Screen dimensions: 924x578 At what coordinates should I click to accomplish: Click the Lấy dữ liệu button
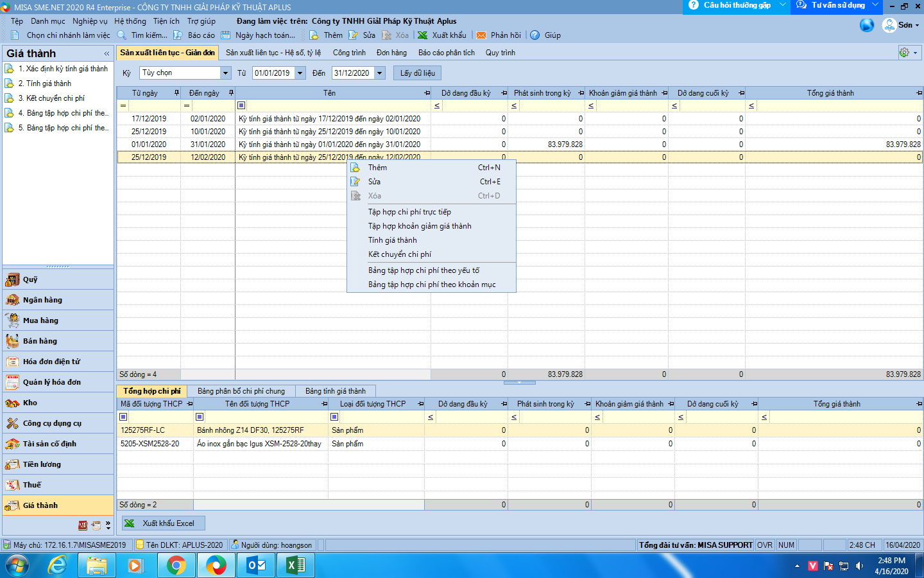click(417, 73)
